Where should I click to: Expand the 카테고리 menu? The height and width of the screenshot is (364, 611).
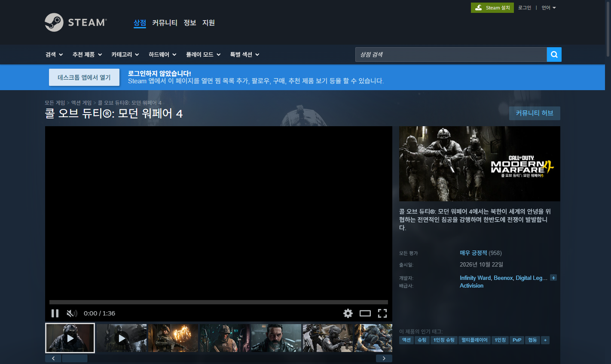coord(125,55)
